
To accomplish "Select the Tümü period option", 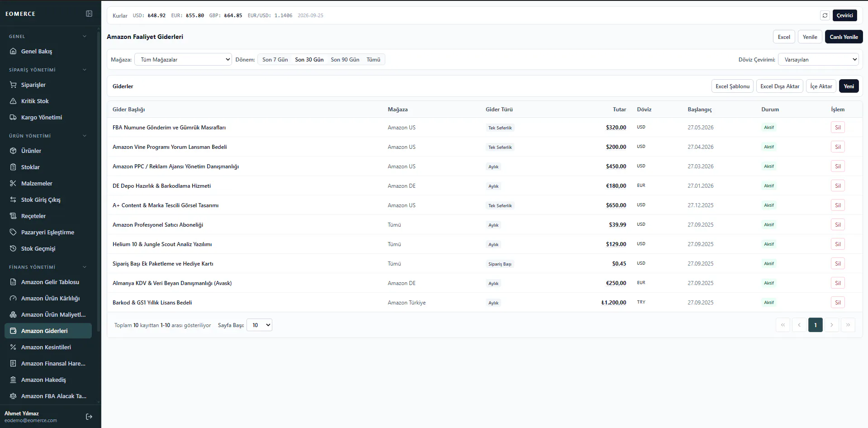I will coord(374,59).
